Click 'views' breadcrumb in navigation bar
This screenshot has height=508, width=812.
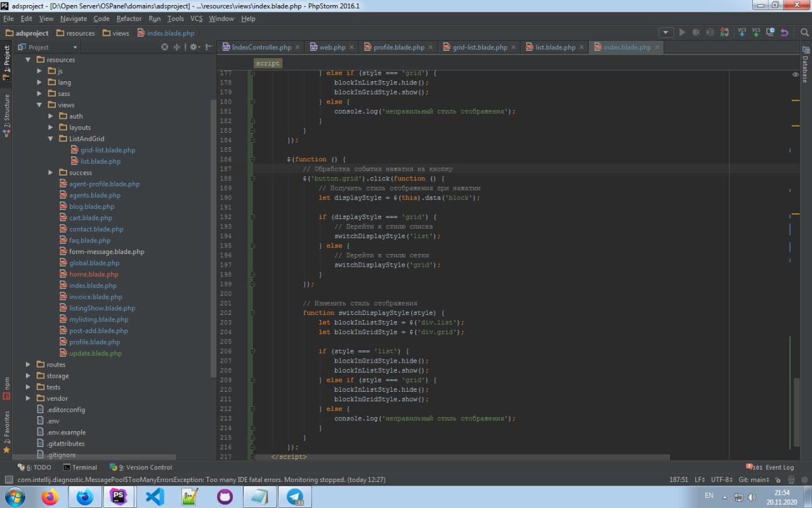coord(115,33)
